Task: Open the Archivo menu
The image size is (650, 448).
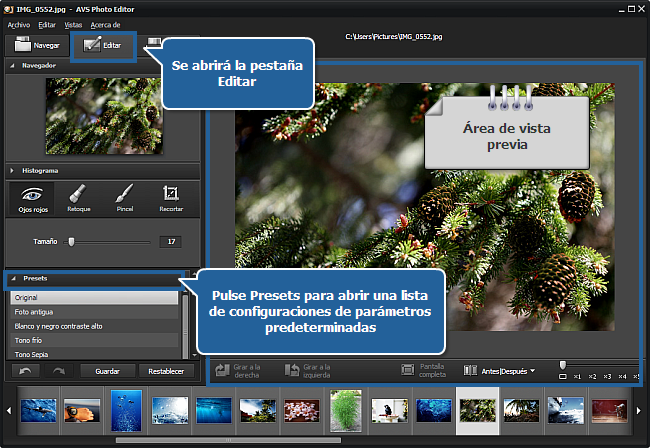Action: coord(18,23)
